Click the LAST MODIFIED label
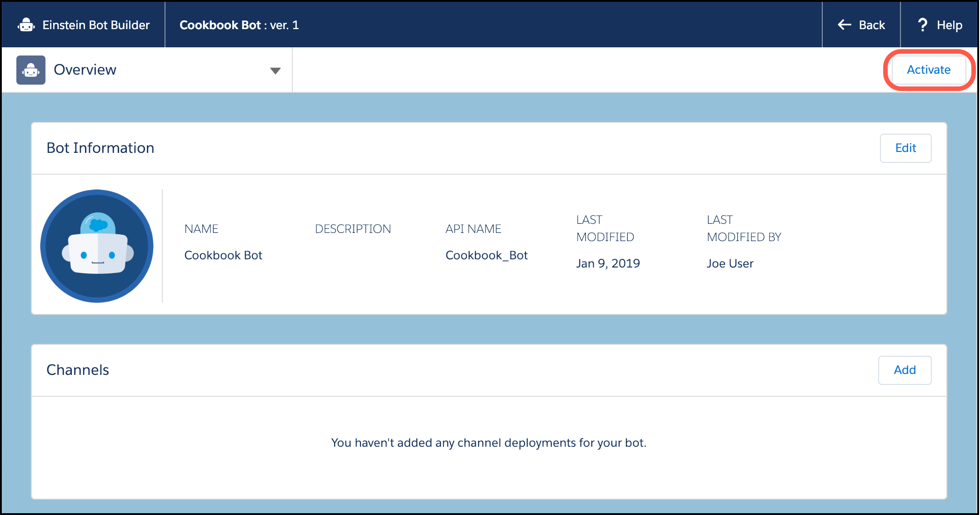 click(x=605, y=228)
